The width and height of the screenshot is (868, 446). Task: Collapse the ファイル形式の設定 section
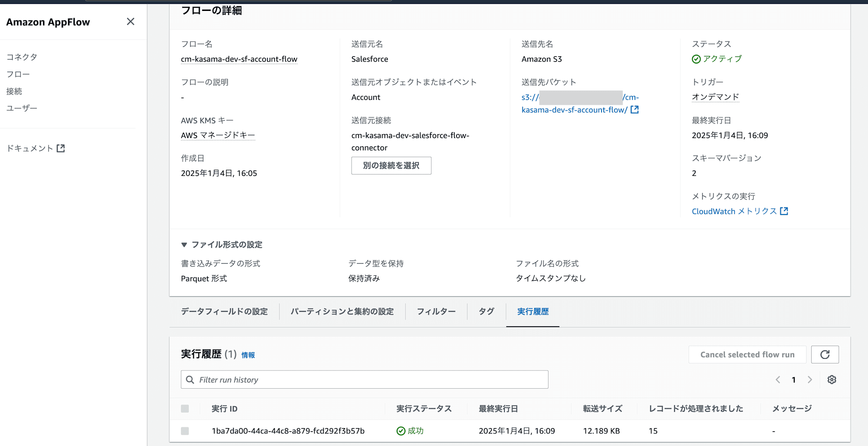click(x=184, y=245)
